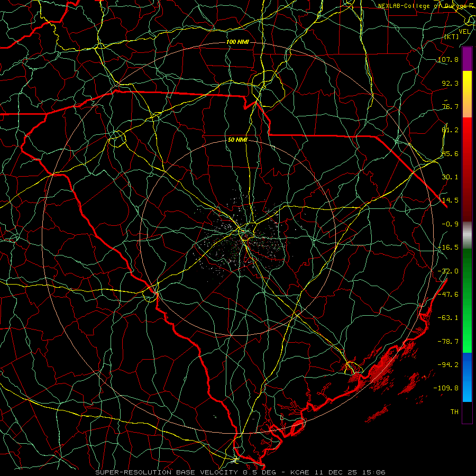476x476 pixels.
Task: Click the gray zero-velocity color bar segment
Action: click(x=467, y=235)
